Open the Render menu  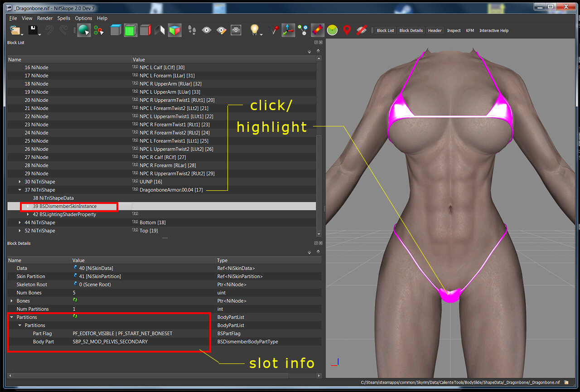(45, 18)
